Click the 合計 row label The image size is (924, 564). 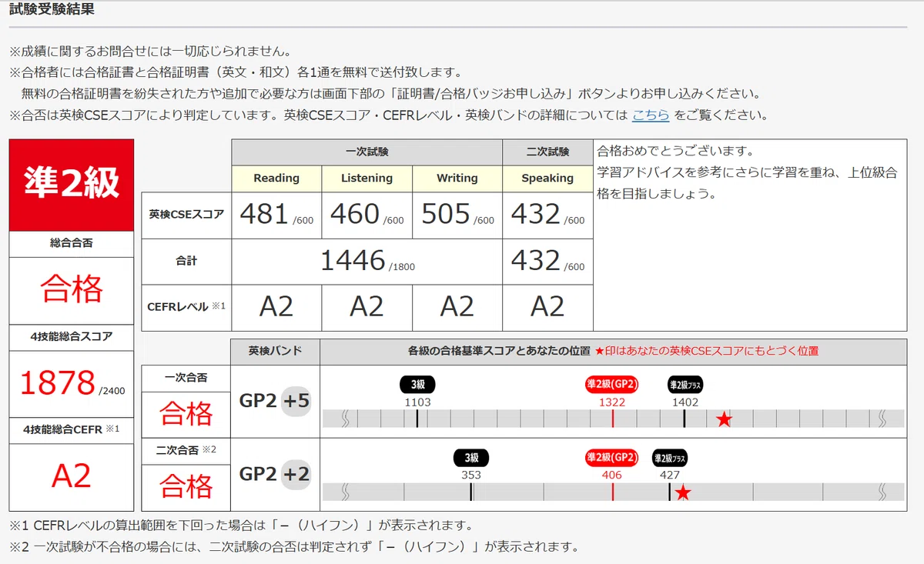click(186, 261)
